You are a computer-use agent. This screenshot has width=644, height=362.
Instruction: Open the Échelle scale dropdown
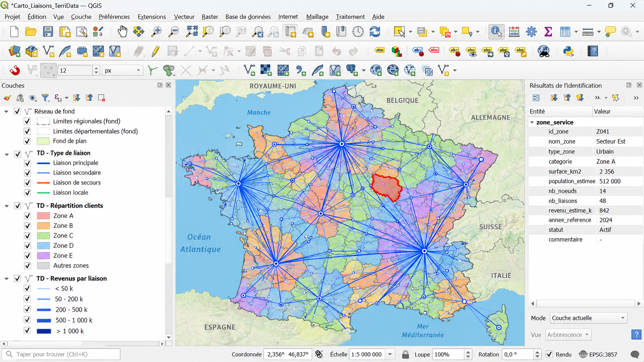390,354
